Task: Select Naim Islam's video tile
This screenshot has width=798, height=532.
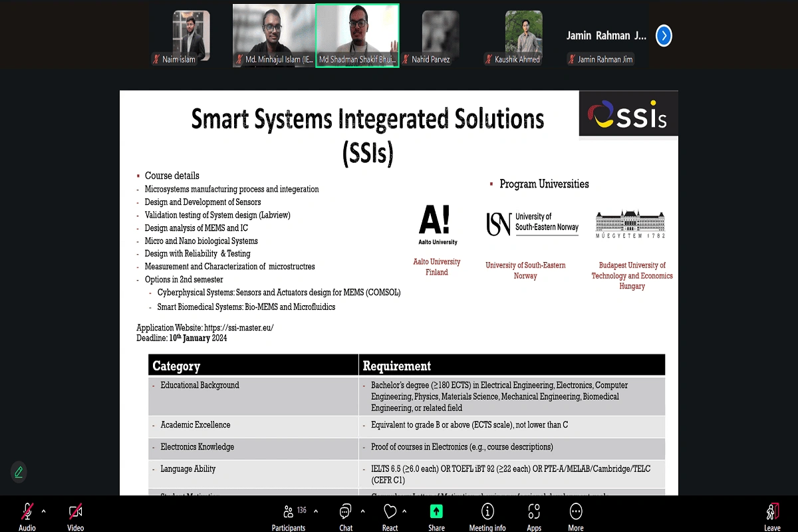Action: pyautogui.click(x=191, y=37)
